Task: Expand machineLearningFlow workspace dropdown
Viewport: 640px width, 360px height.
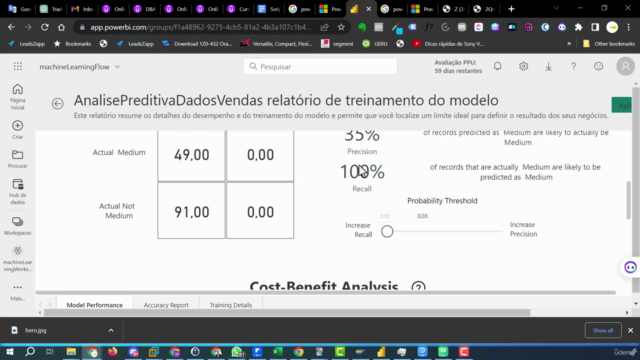Action: (117, 67)
